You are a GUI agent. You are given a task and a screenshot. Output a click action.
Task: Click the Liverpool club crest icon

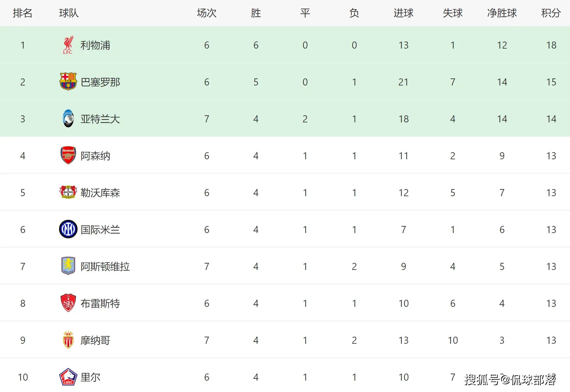(68, 45)
